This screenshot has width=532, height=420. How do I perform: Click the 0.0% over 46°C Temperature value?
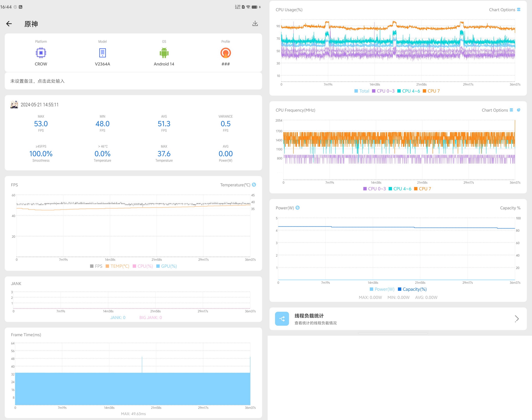click(102, 154)
